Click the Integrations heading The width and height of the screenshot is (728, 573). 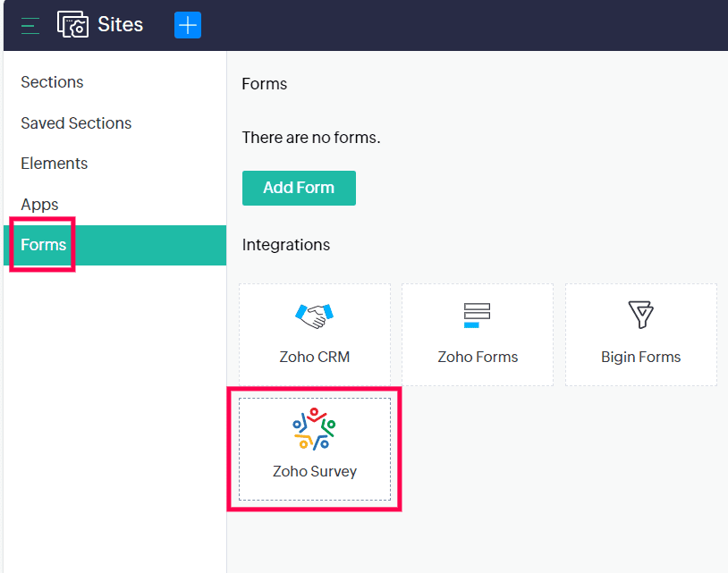[x=286, y=245]
